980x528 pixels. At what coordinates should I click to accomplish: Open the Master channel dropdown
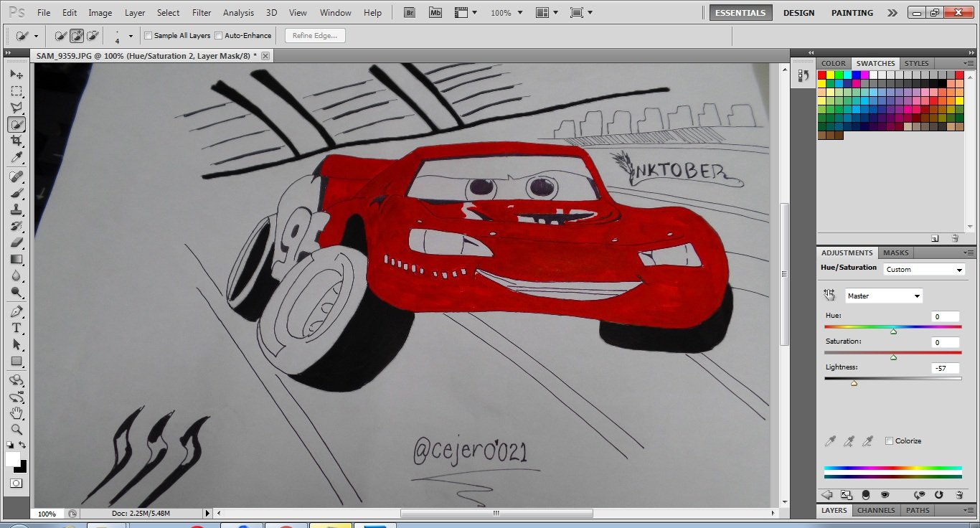tap(883, 296)
